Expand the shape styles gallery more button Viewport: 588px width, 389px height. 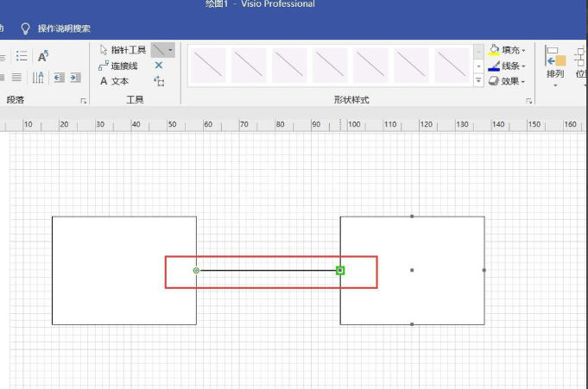point(478,80)
